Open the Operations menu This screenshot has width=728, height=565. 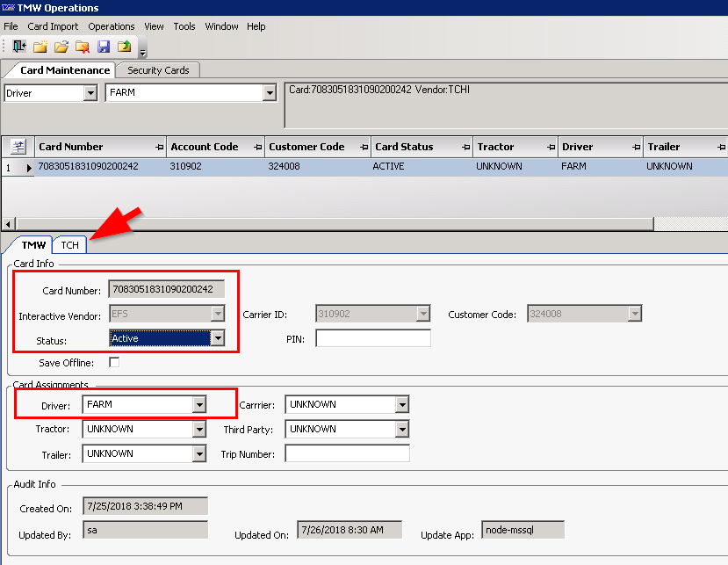[112, 26]
